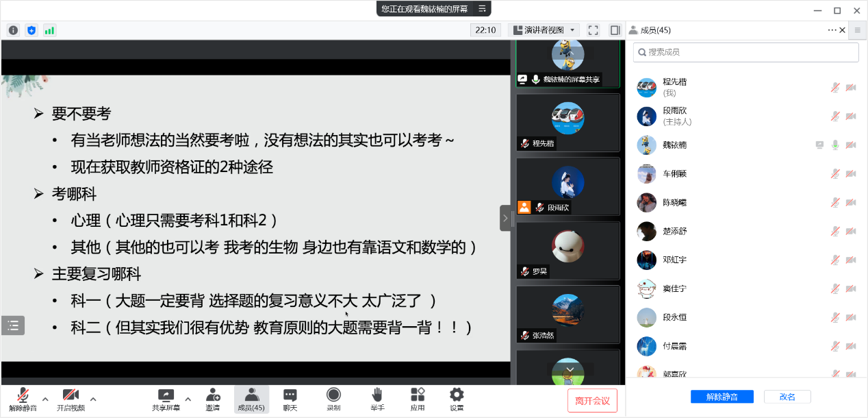Screen dimensions: 868x418
Task: Check the green network signal icon
Action: 49,30
